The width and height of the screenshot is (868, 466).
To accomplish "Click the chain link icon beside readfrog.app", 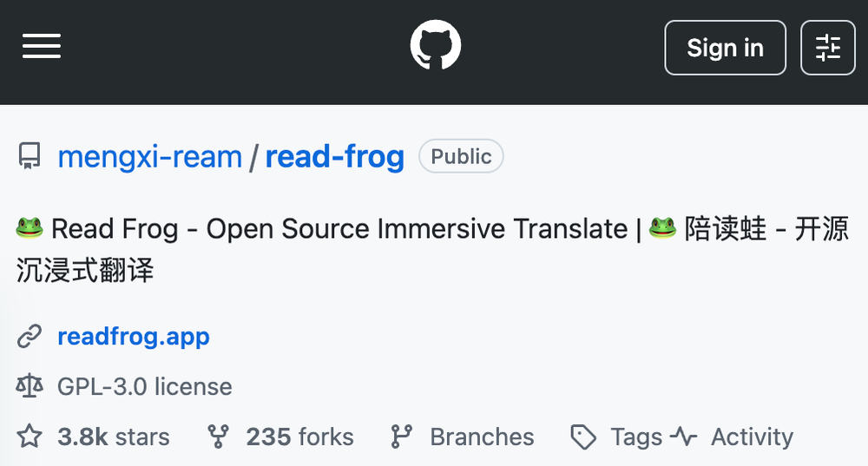I will point(30,336).
